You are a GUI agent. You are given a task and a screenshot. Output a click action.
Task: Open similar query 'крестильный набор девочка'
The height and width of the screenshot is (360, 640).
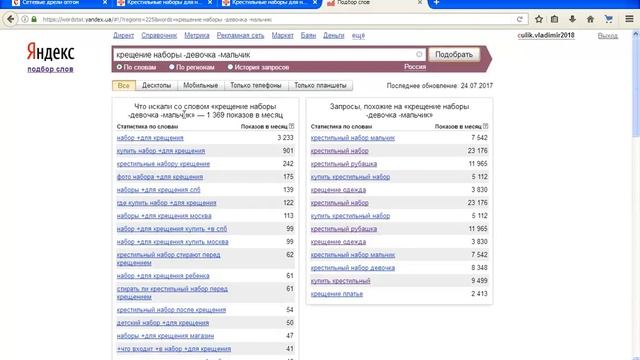(x=353, y=268)
